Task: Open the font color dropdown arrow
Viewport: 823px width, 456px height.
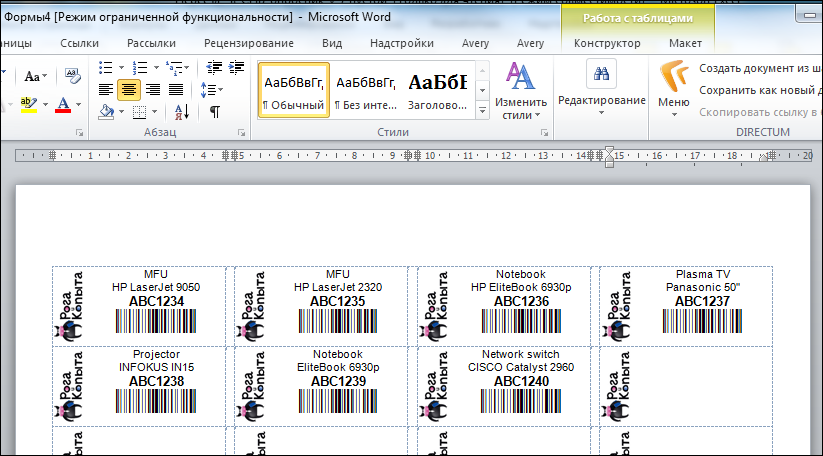Action: tap(79, 104)
